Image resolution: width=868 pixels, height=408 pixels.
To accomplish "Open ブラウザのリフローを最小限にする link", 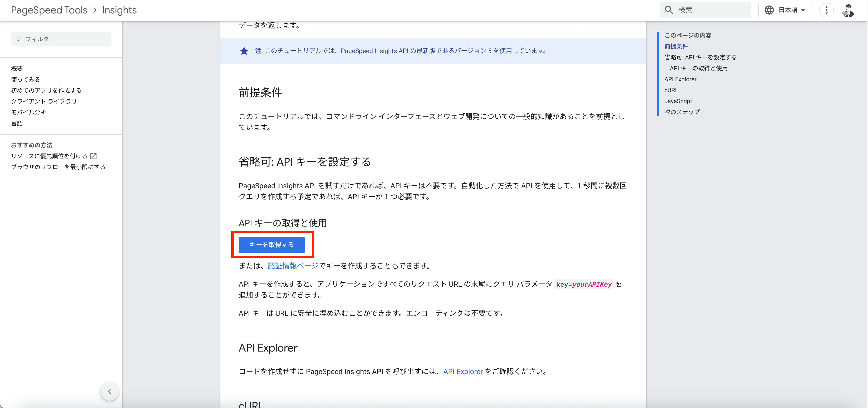I will coord(58,167).
